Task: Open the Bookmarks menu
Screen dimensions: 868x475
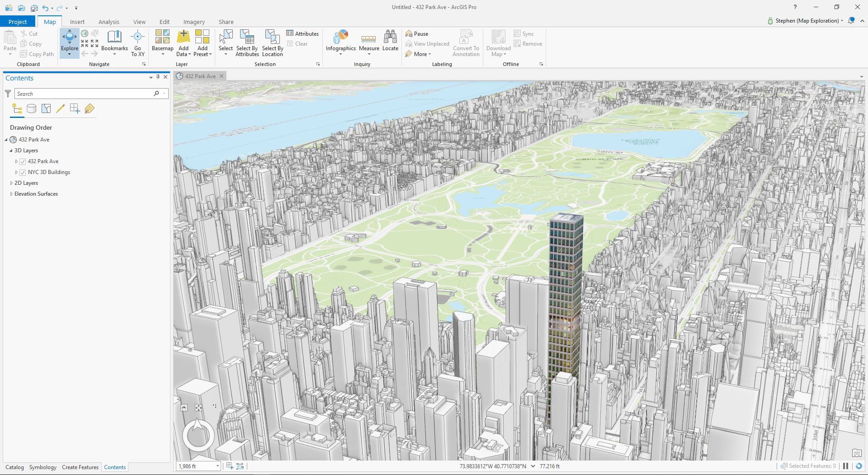Action: click(x=114, y=42)
